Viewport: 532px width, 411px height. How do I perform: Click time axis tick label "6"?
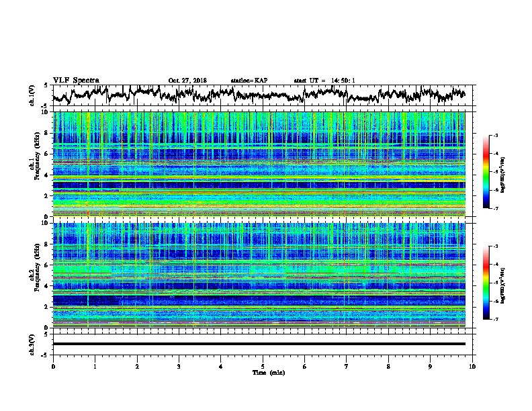(x=305, y=367)
